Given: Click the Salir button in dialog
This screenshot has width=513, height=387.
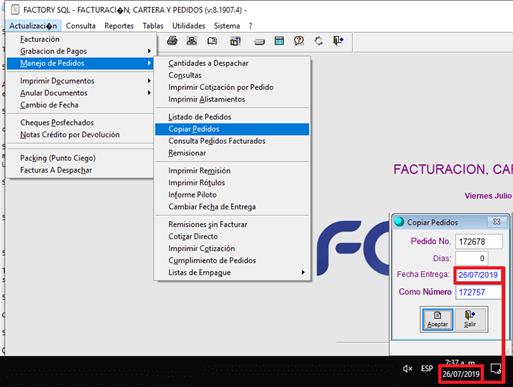Looking at the screenshot, I should click(x=470, y=319).
